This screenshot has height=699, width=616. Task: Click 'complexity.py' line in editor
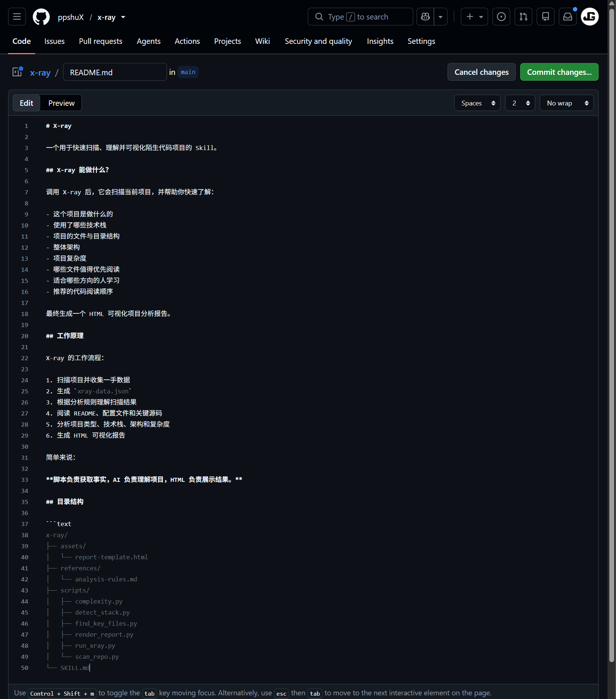click(99, 601)
